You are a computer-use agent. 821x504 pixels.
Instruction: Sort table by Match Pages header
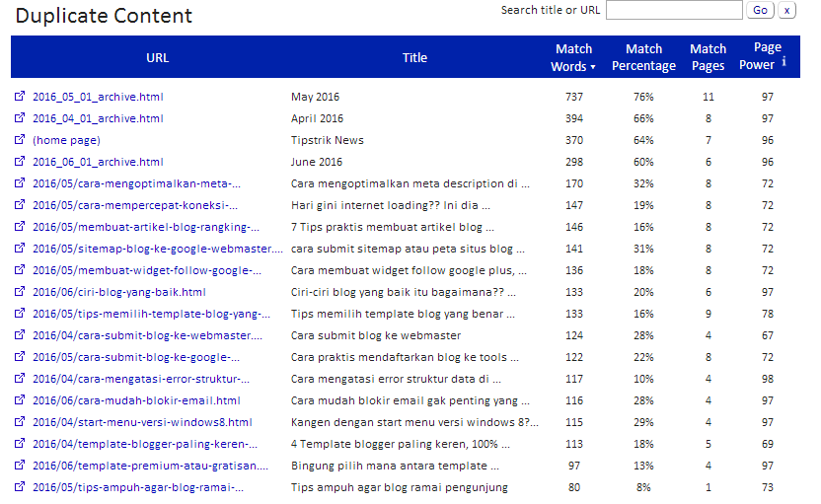pos(708,57)
